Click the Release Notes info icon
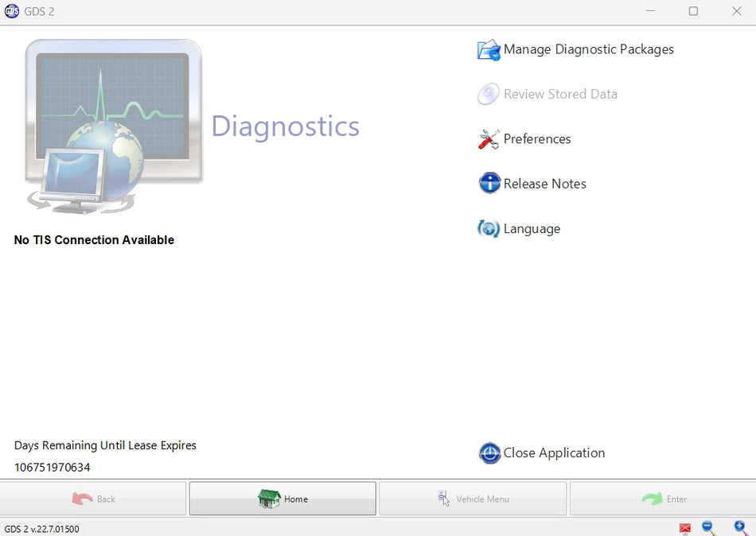Screen dimensions: 756x536 click(x=489, y=183)
